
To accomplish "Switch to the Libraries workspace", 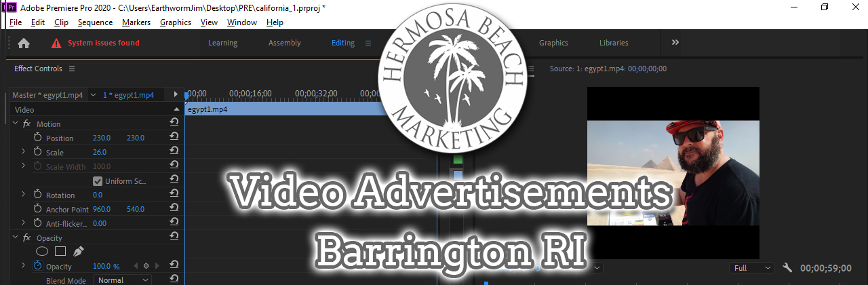I will point(614,43).
